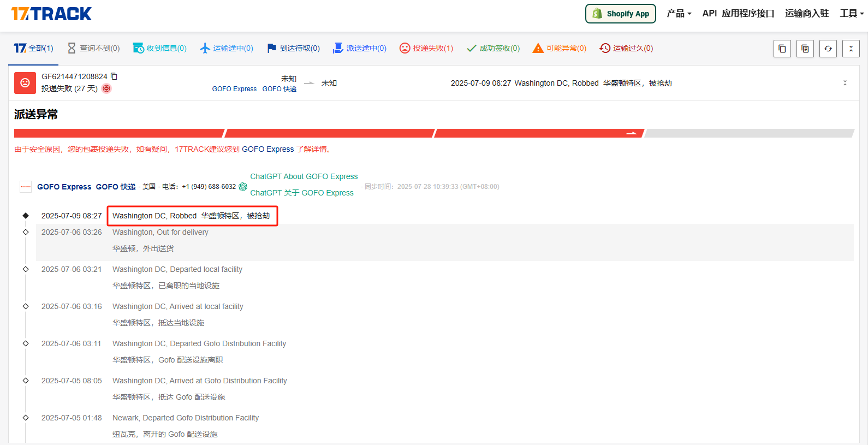Click the arrow icon on the progress bar
The width and height of the screenshot is (868, 445).
pyautogui.click(x=632, y=133)
